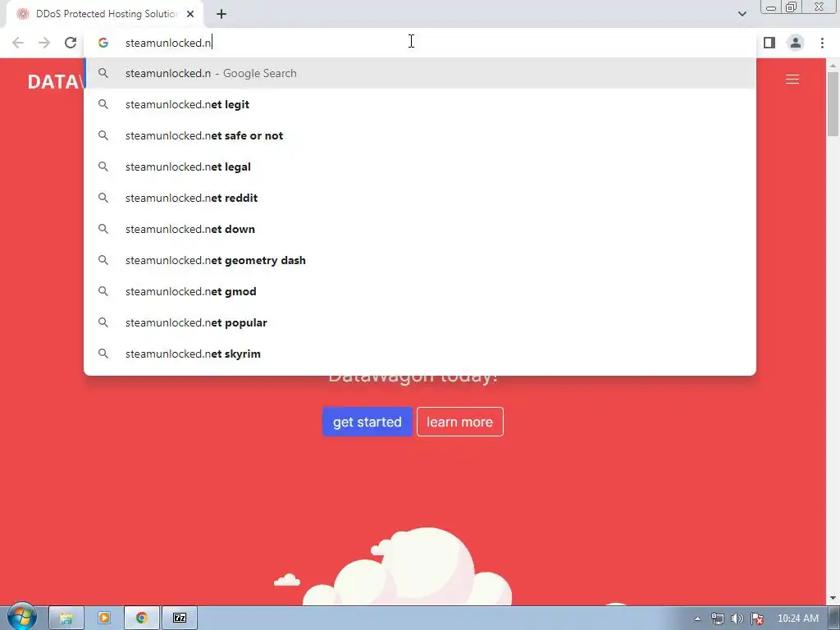Open Windows Media Player from taskbar

pyautogui.click(x=104, y=619)
